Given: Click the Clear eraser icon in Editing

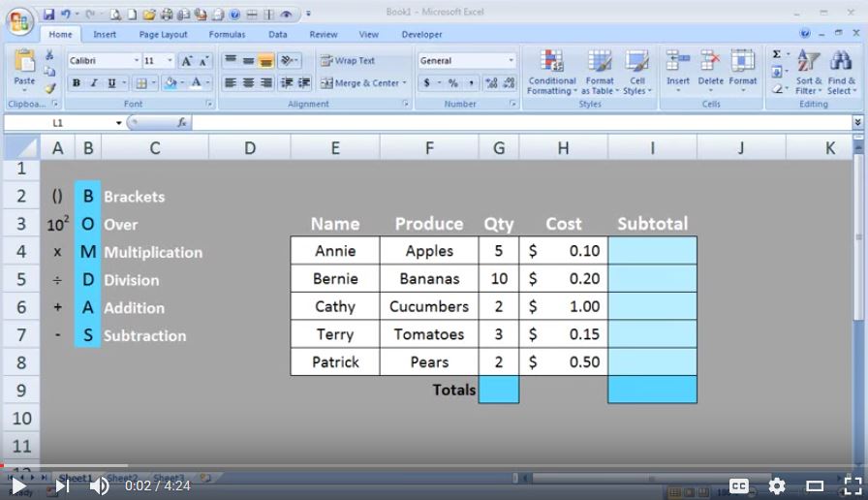Looking at the screenshot, I should [x=777, y=88].
